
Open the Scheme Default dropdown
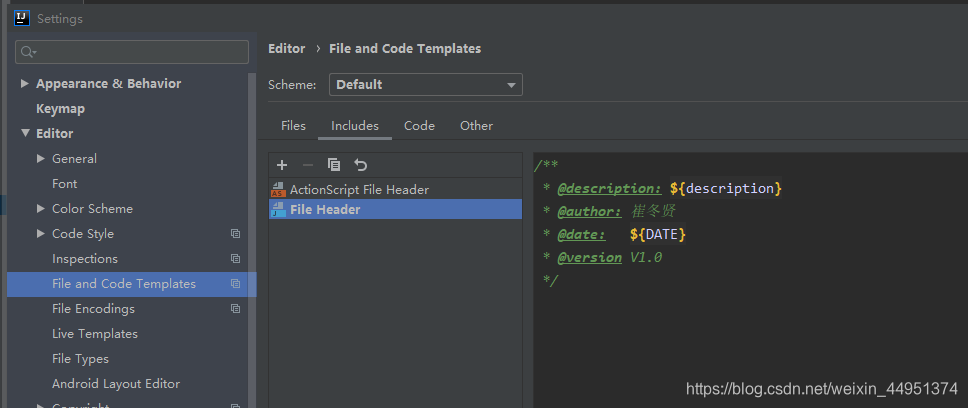click(426, 85)
